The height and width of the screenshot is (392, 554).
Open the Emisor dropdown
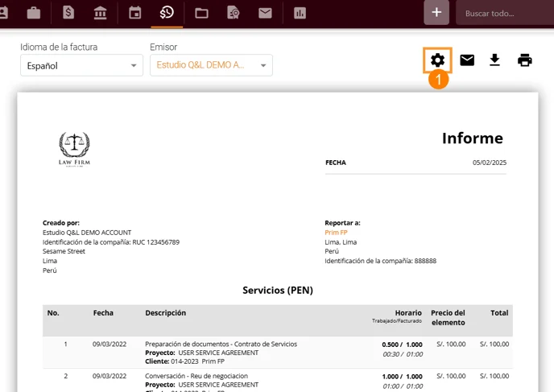(x=211, y=65)
